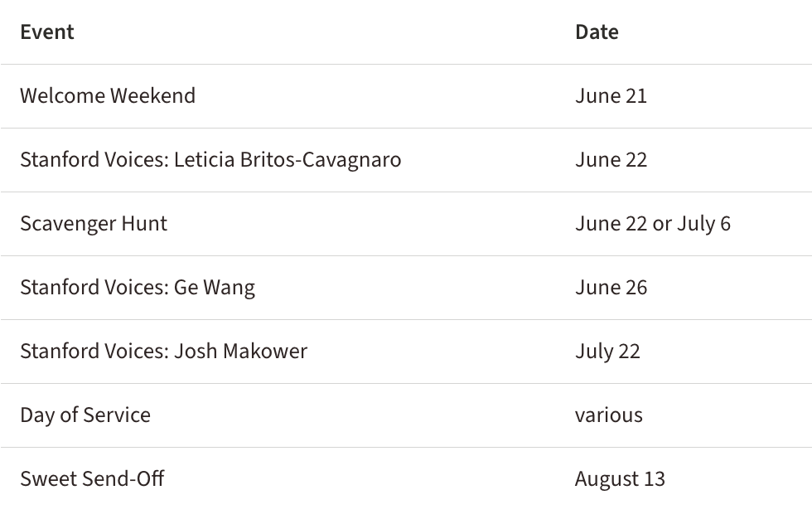Select the name Ge Wang
This screenshot has width=812, height=524.
click(x=215, y=288)
